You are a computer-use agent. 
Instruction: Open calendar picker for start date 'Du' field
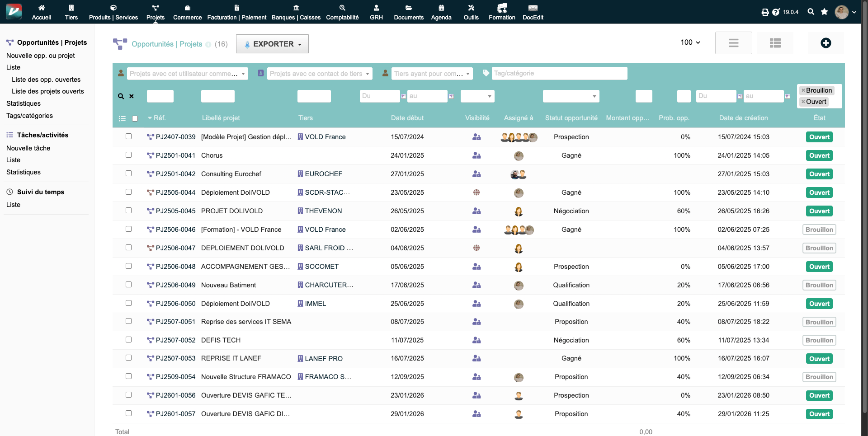pyautogui.click(x=403, y=96)
